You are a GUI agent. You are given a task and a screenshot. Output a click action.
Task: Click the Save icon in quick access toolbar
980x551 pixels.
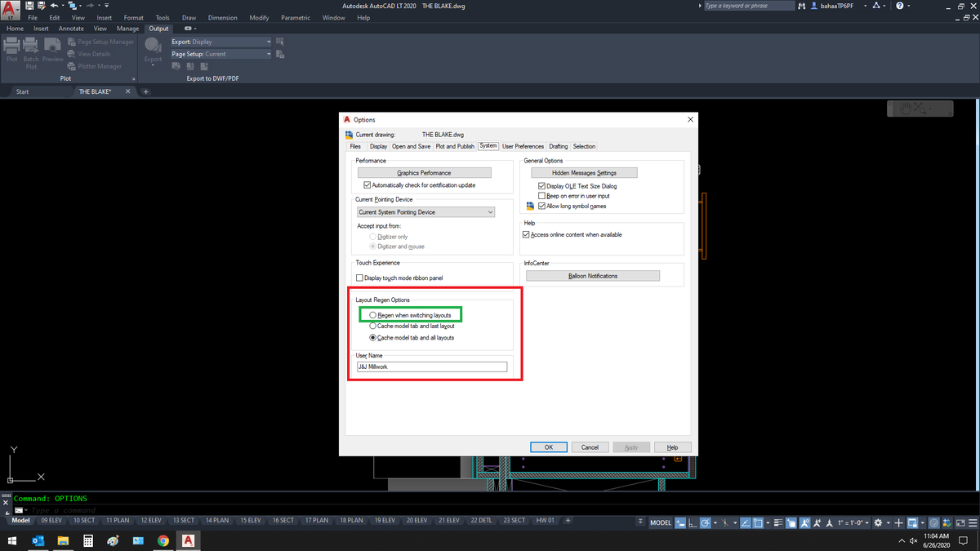[29, 5]
